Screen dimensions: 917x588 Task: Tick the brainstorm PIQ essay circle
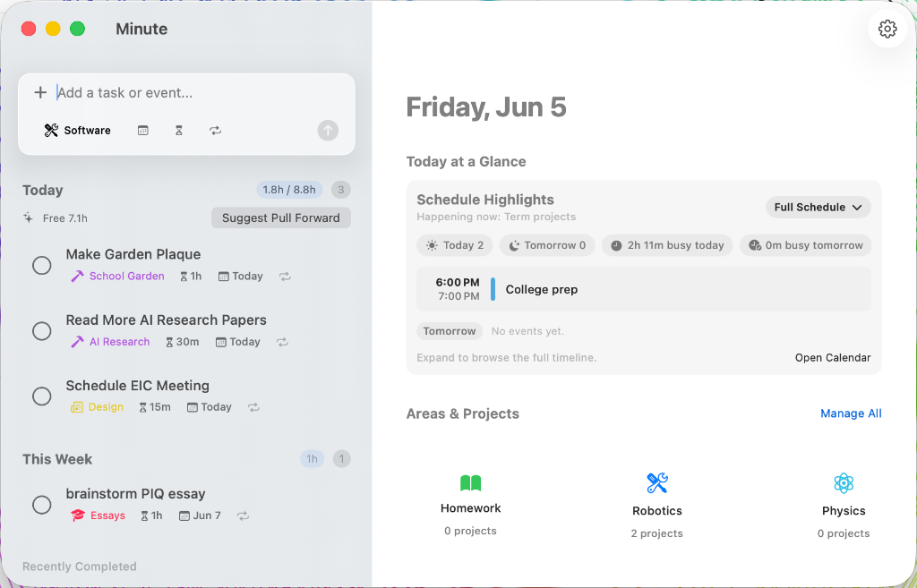click(41, 505)
